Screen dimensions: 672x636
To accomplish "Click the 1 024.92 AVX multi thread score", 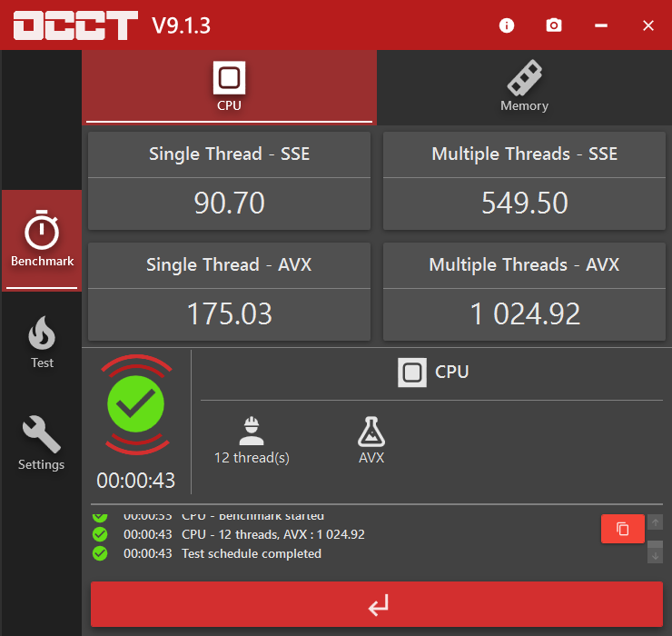I will [x=525, y=313].
